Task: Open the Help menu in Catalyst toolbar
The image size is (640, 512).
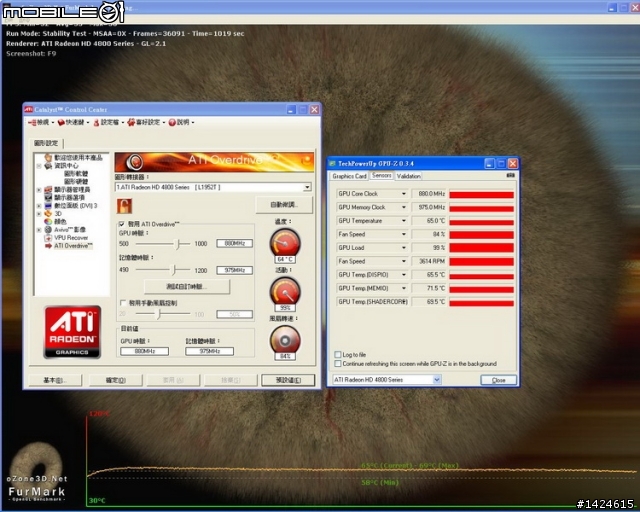Action: [x=181, y=122]
